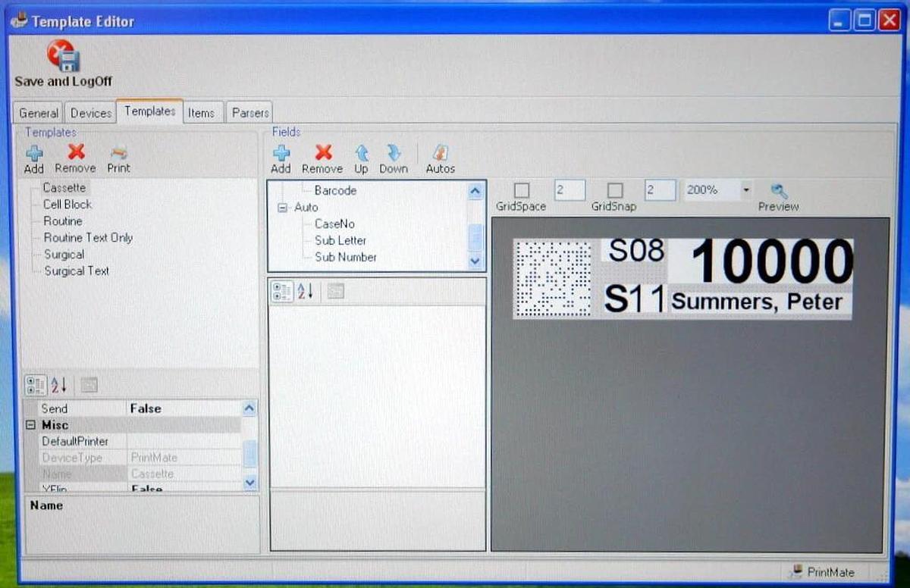Open the zoom percentage dropdown

(746, 189)
